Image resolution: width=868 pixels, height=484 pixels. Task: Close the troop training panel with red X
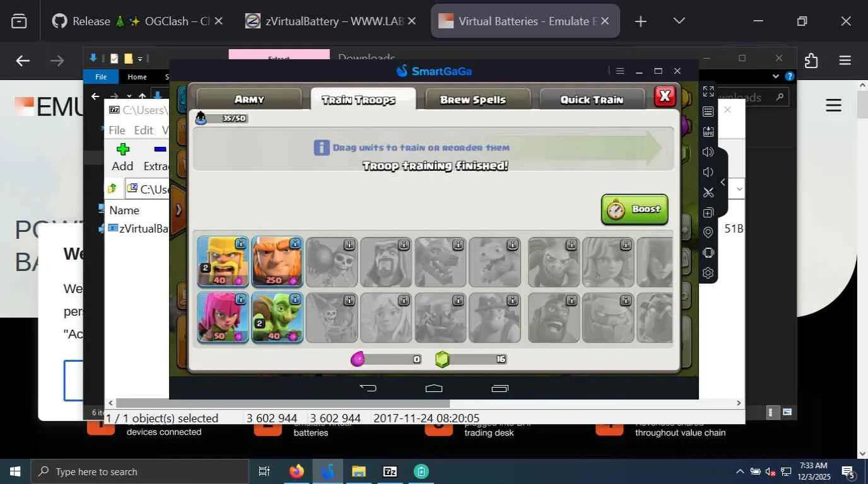665,96
